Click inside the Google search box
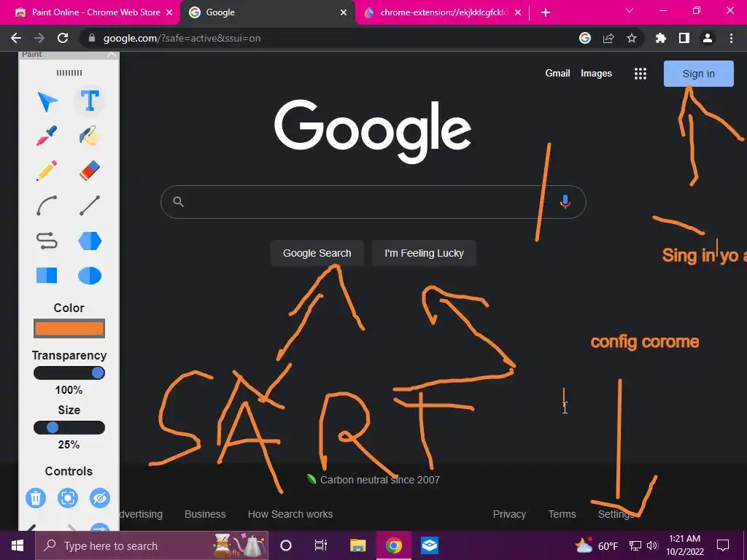This screenshot has height=560, width=747. click(373, 202)
